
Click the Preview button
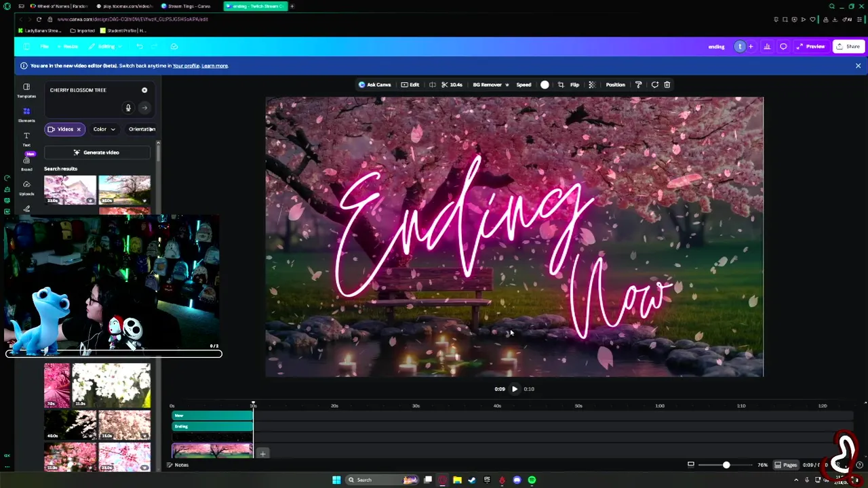click(x=810, y=47)
